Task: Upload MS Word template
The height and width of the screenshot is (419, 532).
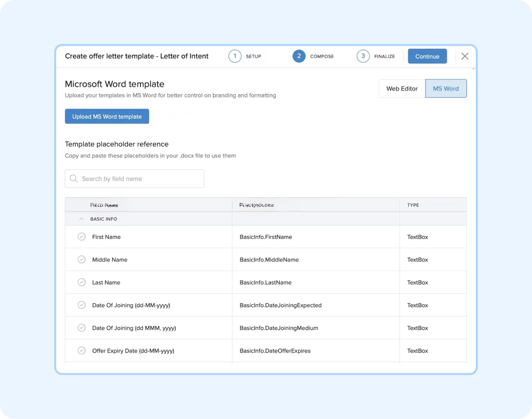Action: tap(107, 116)
